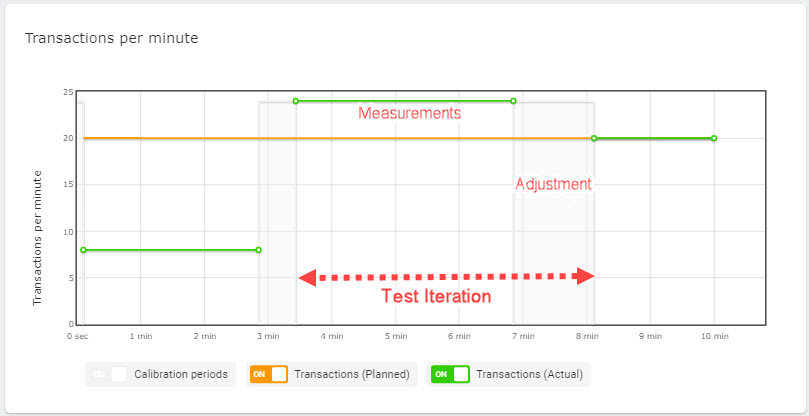Click the red dotted arrow's left arrowhead
The image size is (809, 416).
(308, 277)
